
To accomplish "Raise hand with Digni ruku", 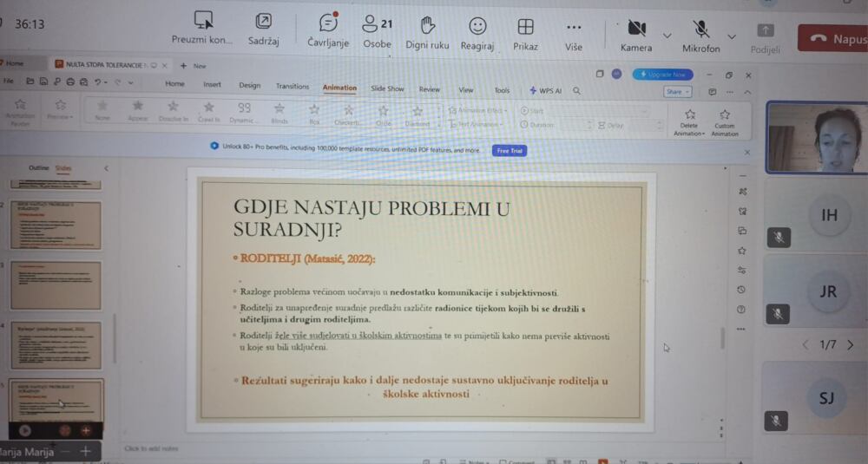I will click(426, 25).
